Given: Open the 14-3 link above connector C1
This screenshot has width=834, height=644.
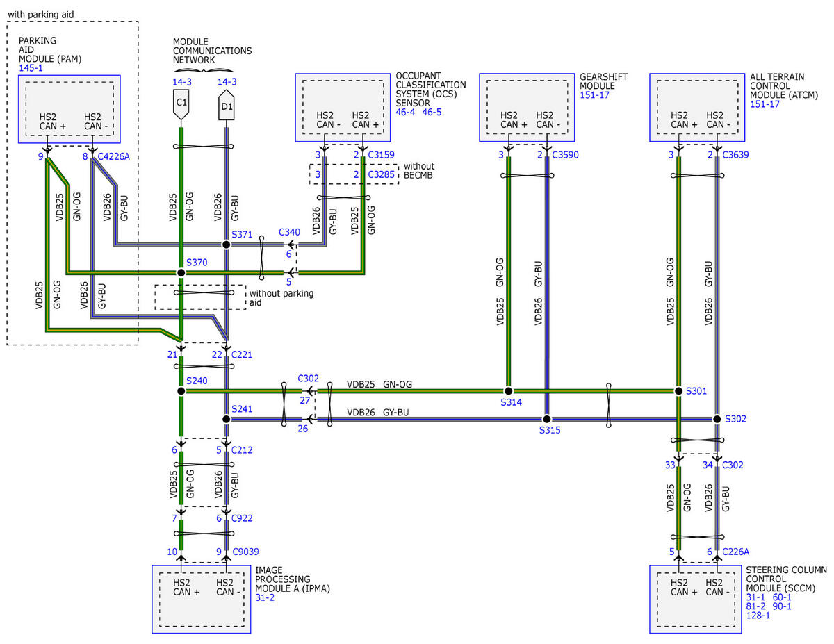Looking at the screenshot, I should (182, 82).
